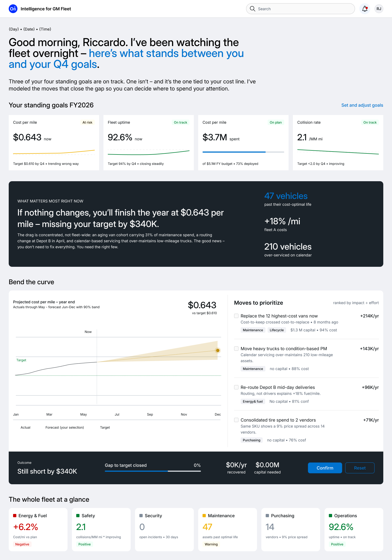The image size is (392, 560).
Task: Click the 'Energy& fuel' tag
Action: 253,401
